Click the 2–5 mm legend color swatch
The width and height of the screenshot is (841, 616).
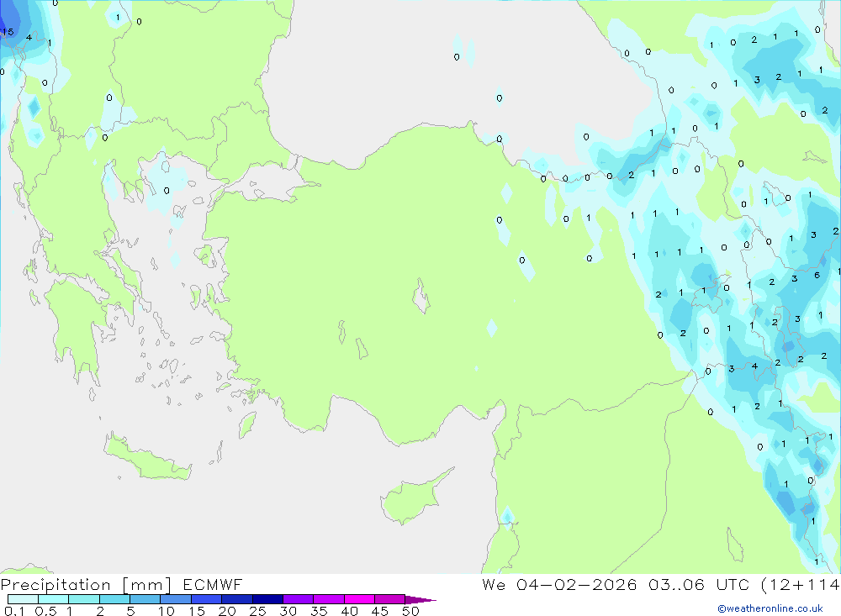(114, 599)
